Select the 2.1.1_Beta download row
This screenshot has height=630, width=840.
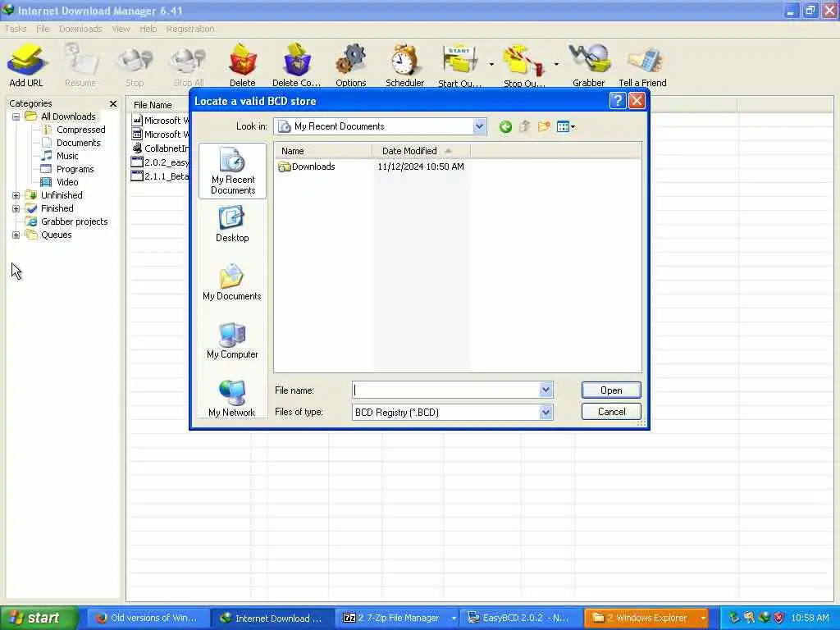click(160, 176)
